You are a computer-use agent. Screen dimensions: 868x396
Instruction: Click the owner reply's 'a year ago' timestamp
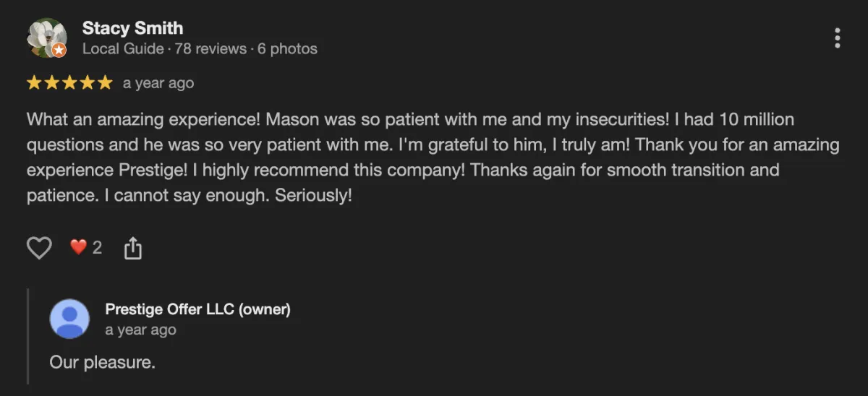coord(140,330)
